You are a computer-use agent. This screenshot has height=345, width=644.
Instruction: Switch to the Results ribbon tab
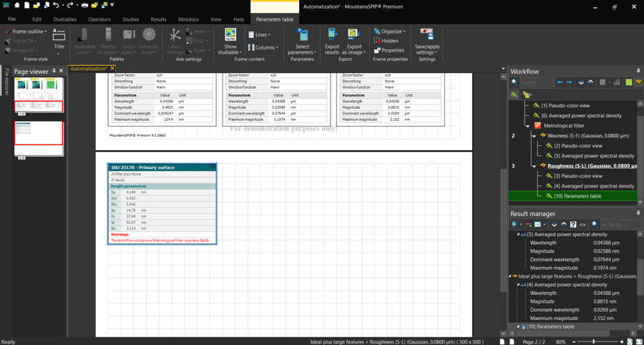159,19
